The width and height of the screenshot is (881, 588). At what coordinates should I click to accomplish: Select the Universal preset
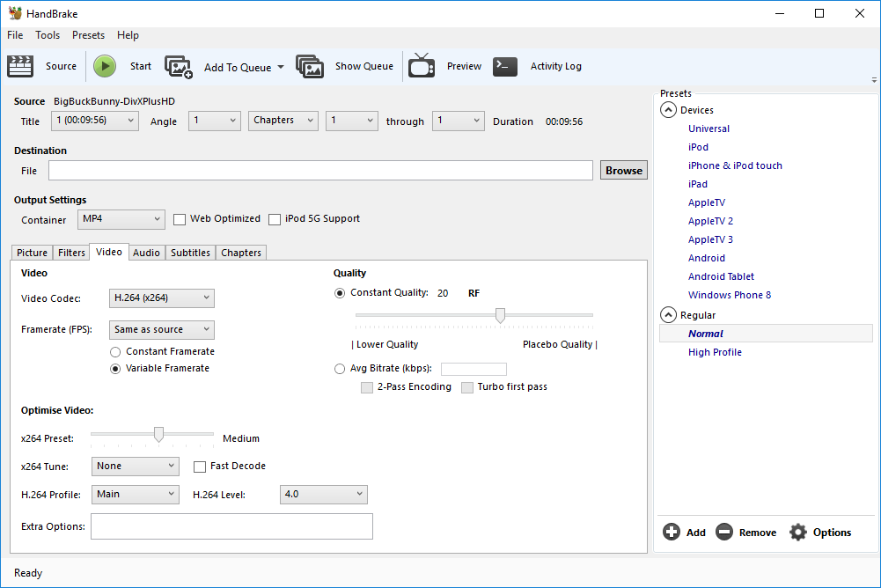pos(708,129)
